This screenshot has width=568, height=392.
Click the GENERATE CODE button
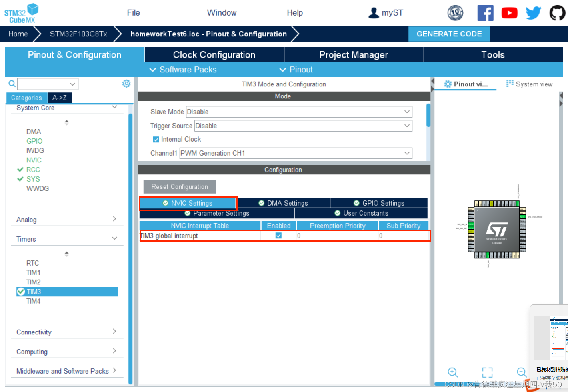pyautogui.click(x=449, y=34)
